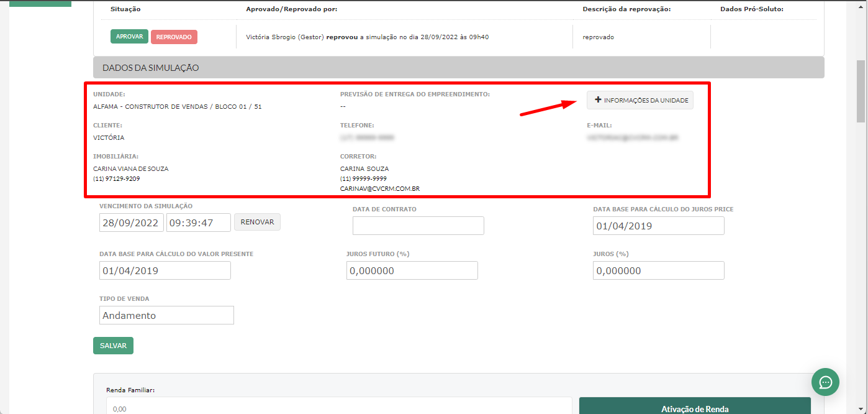Click the Dados Pró-Soluto column header
This screenshot has height=414, width=868.
(752, 9)
